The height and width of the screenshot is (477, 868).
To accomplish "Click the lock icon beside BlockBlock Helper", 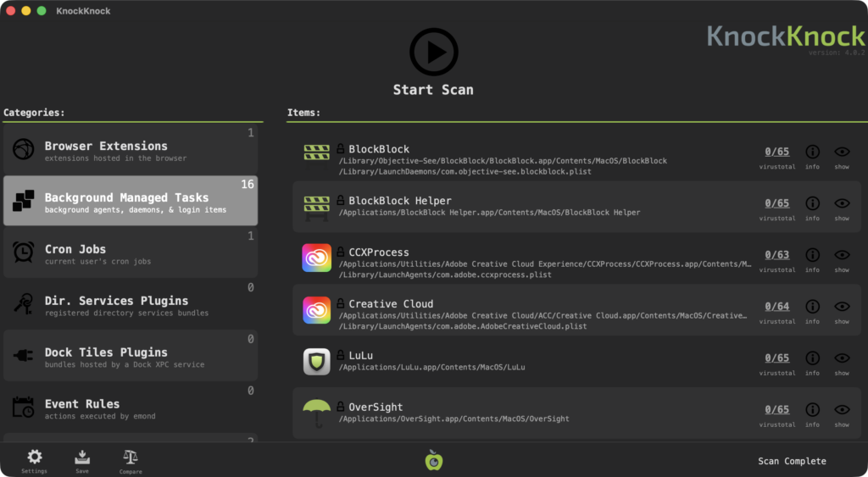I will tap(341, 200).
